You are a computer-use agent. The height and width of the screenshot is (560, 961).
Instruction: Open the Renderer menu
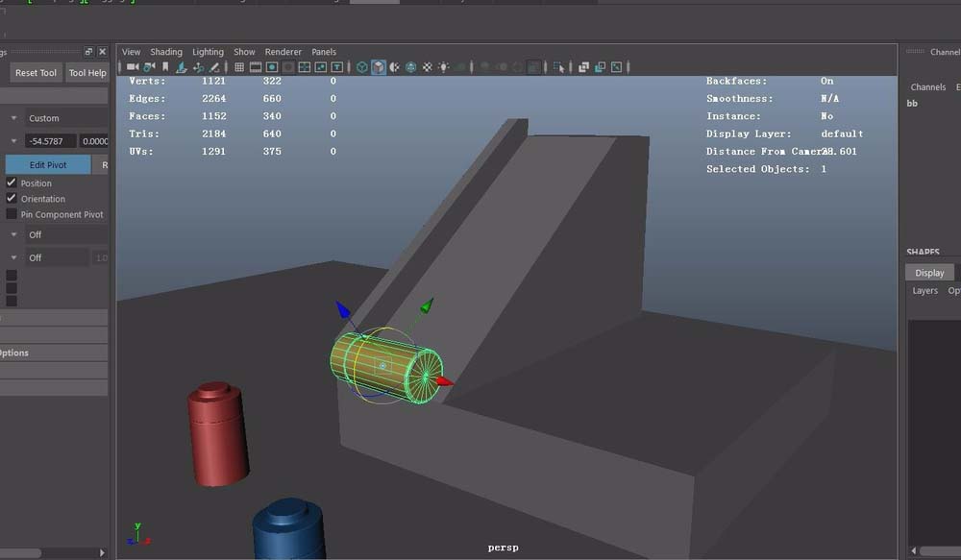click(283, 52)
